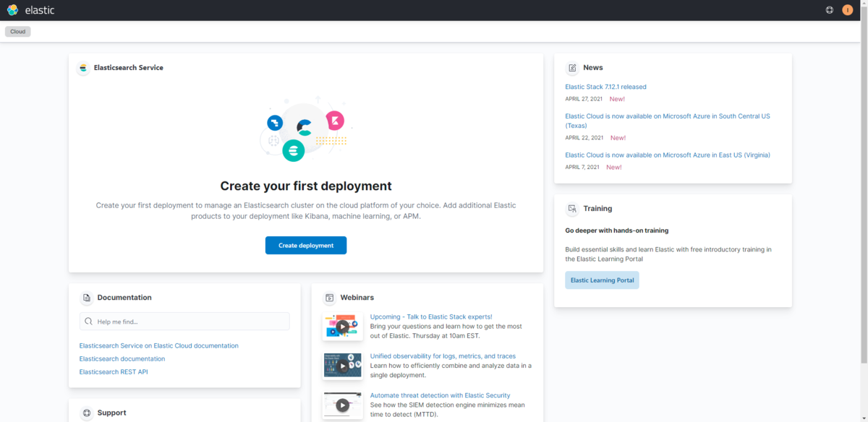Open Azure East US (Virginia) news link
868x422 pixels.
click(668, 155)
